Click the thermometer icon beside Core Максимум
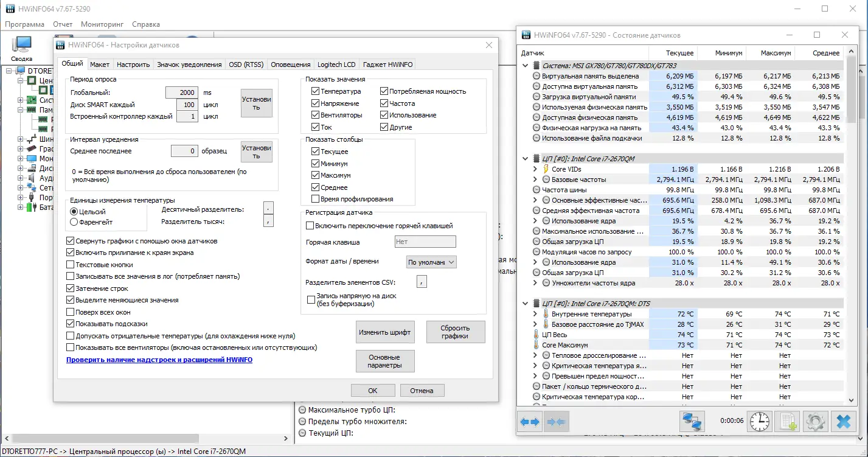This screenshot has height=457, width=868. pyautogui.click(x=536, y=345)
